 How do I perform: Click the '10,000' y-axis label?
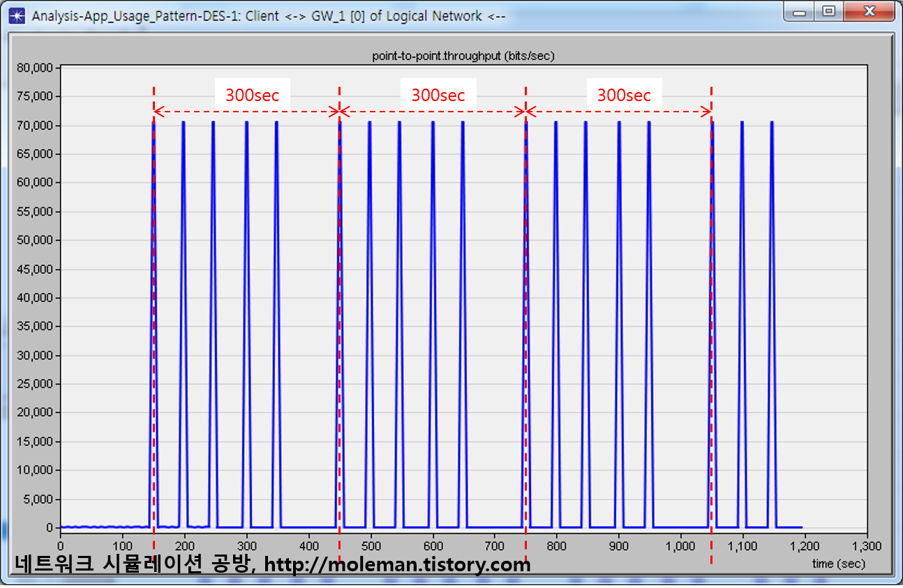pyautogui.click(x=35, y=470)
